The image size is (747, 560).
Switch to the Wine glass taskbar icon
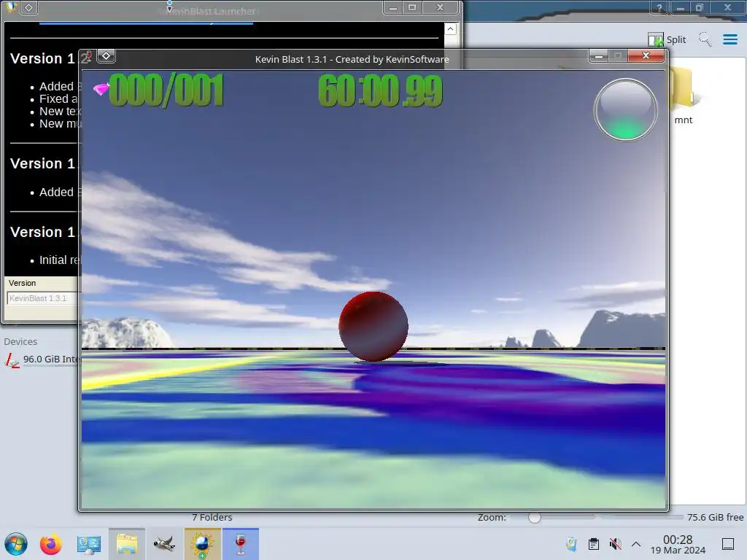point(241,544)
